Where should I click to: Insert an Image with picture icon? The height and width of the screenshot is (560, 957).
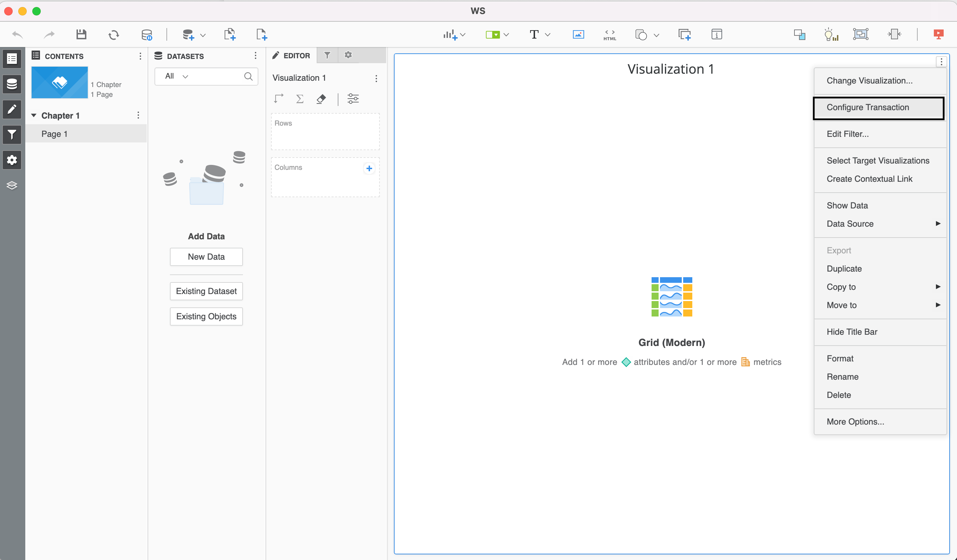pos(578,34)
